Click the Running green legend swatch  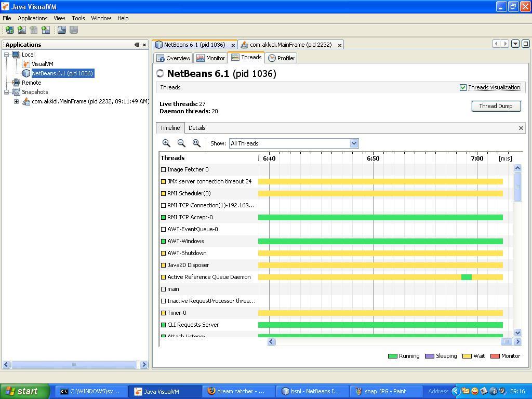pos(392,356)
